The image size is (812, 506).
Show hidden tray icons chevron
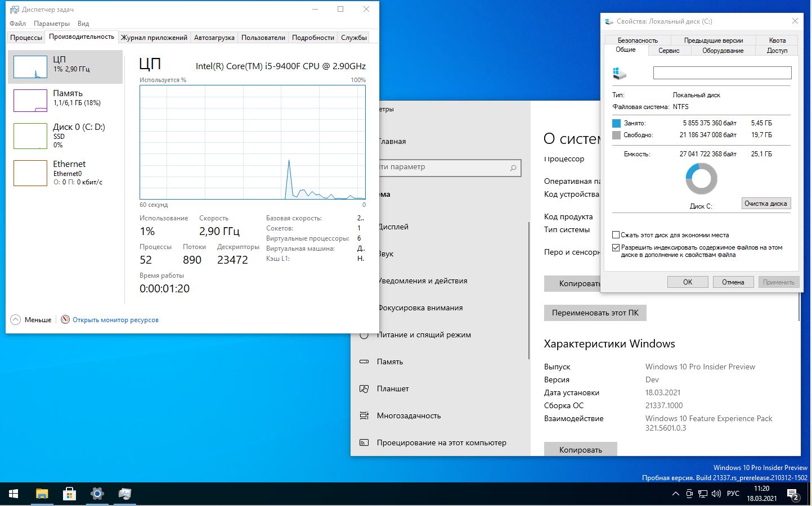tap(675, 494)
